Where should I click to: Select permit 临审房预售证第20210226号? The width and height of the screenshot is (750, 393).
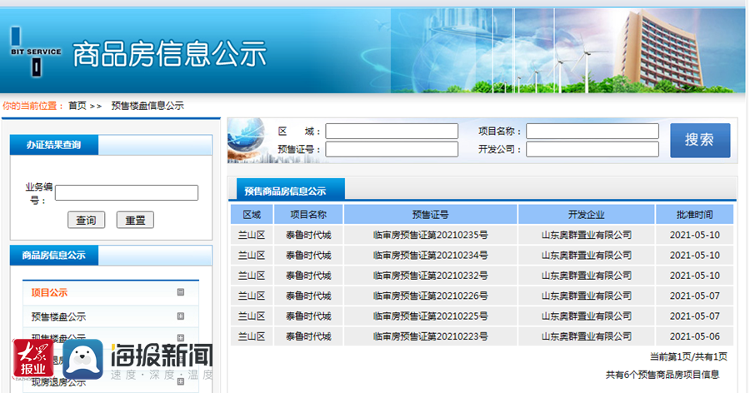click(x=430, y=296)
